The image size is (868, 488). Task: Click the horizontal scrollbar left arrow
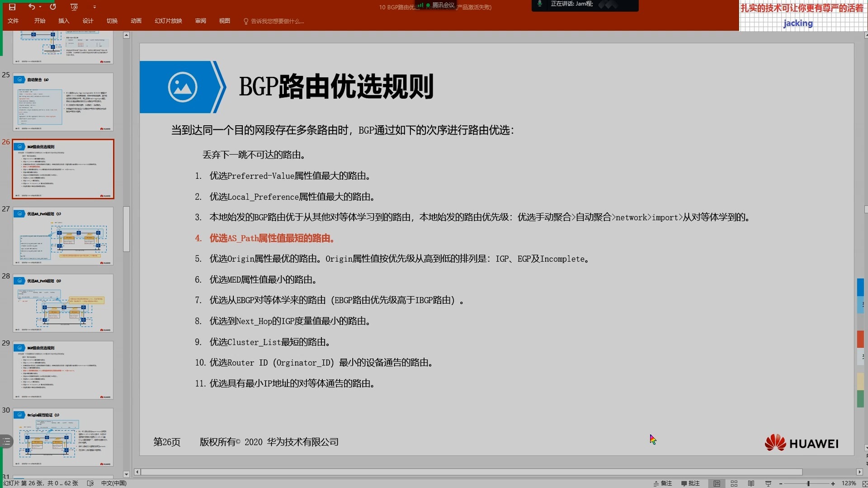click(137, 472)
